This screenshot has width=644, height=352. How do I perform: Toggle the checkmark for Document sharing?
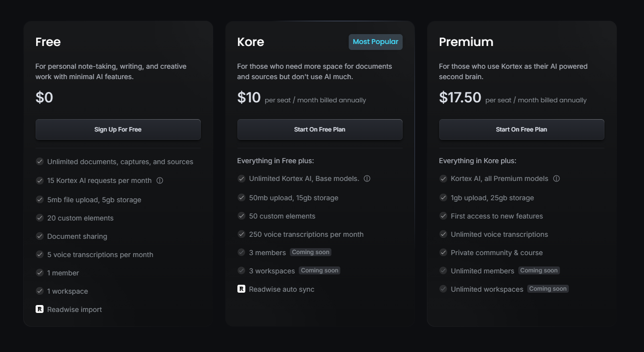click(40, 236)
